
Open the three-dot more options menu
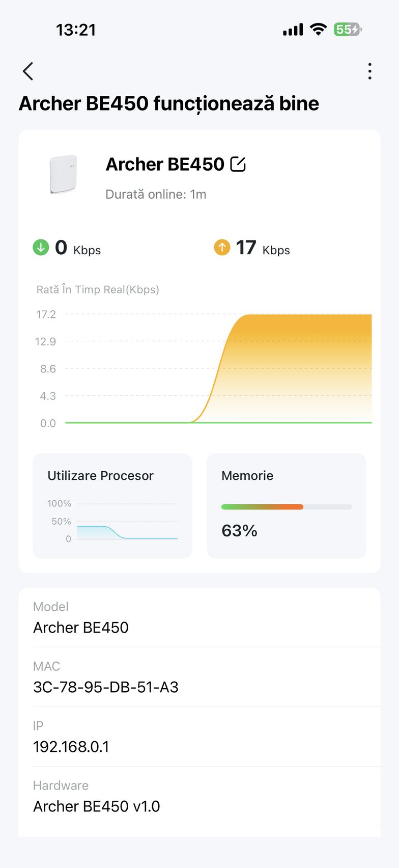[370, 71]
